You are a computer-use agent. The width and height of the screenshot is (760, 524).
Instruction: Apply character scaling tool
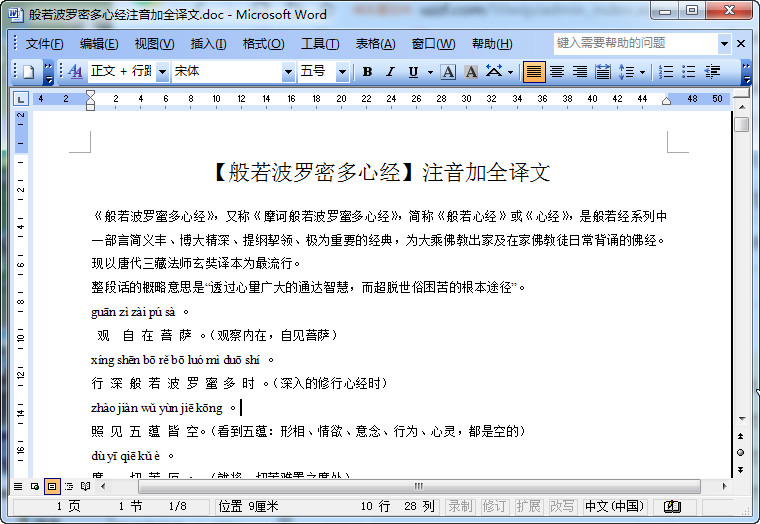(494, 72)
